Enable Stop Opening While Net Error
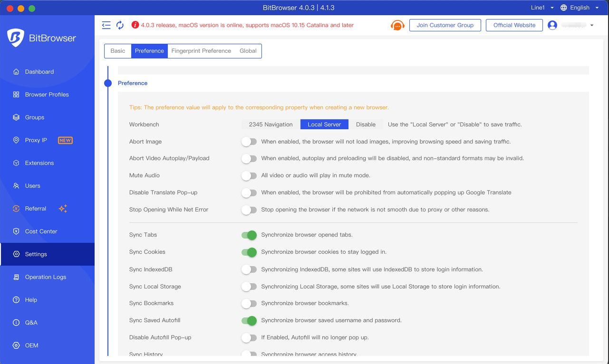This screenshot has width=609, height=364. pos(249,210)
